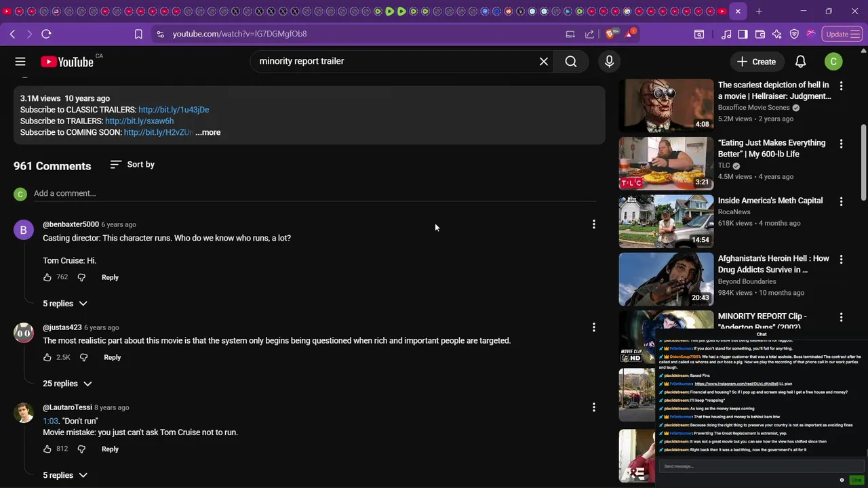Bookmark this page

point(138,34)
